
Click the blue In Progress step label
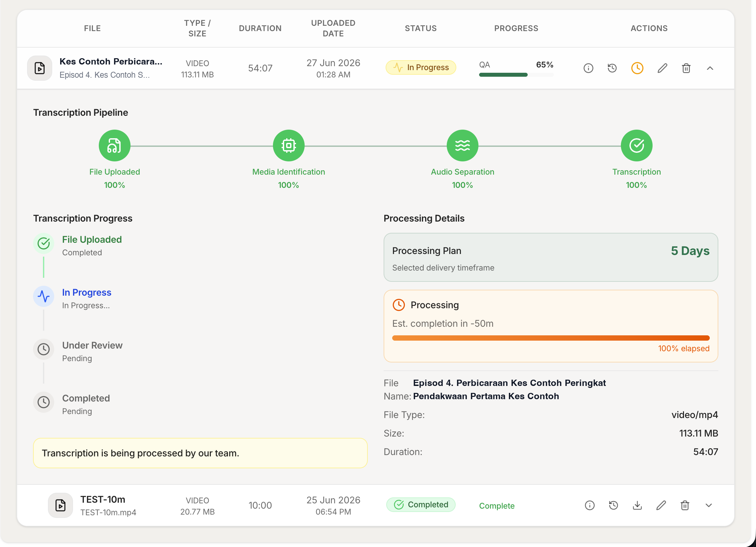[87, 292]
